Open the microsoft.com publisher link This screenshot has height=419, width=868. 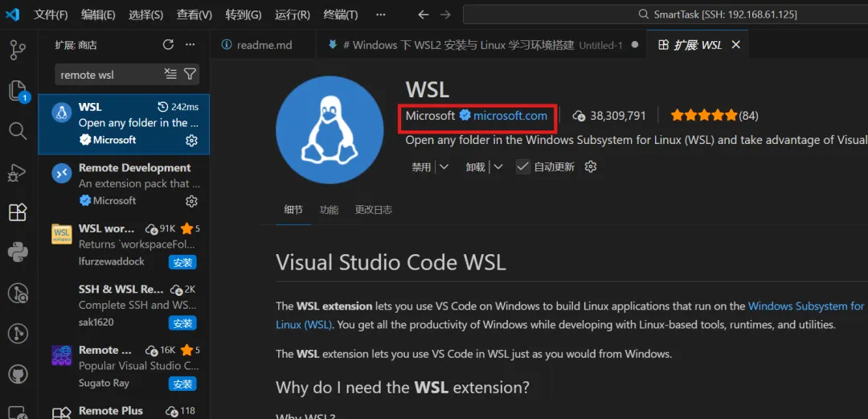pos(510,116)
